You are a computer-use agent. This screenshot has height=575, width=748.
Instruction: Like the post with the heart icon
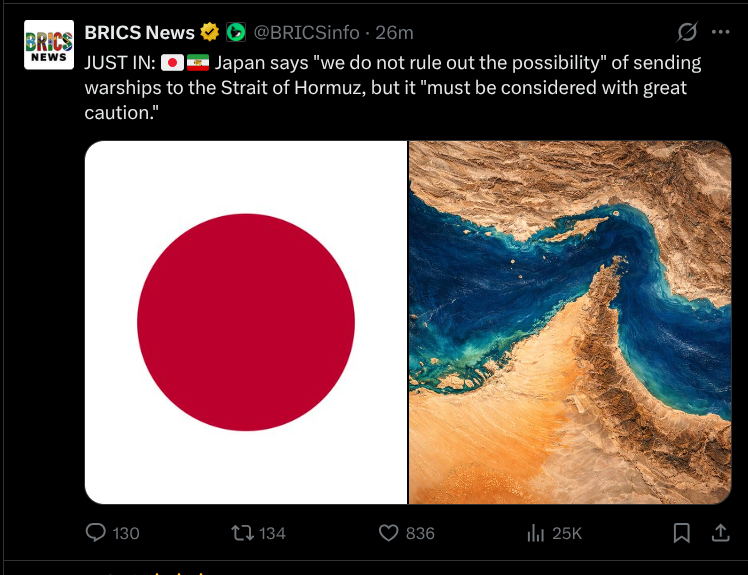click(x=389, y=533)
